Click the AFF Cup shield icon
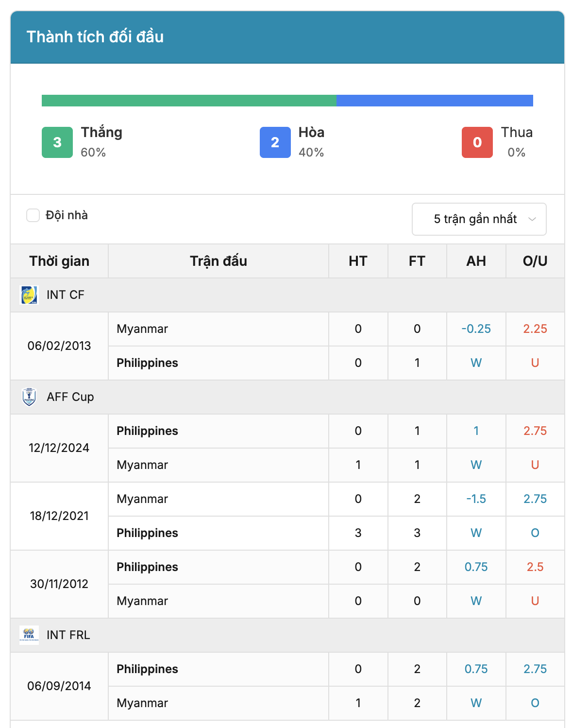The image size is (572, 728). 29,397
